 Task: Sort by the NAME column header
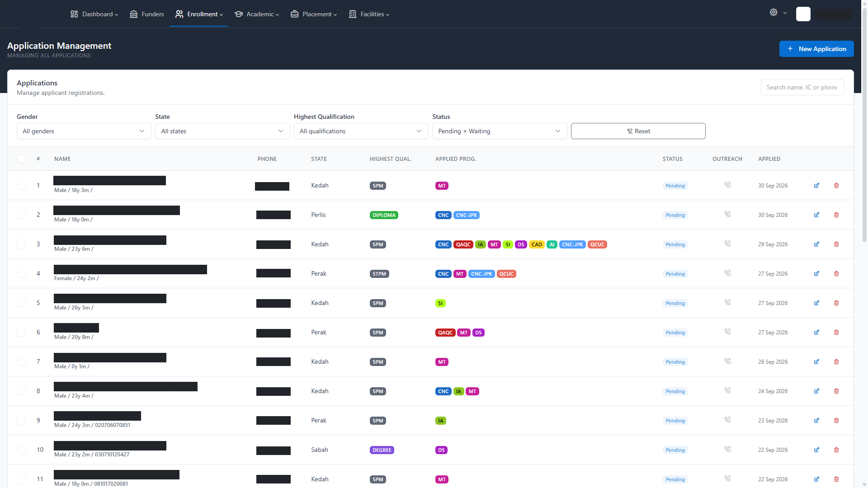click(62, 159)
